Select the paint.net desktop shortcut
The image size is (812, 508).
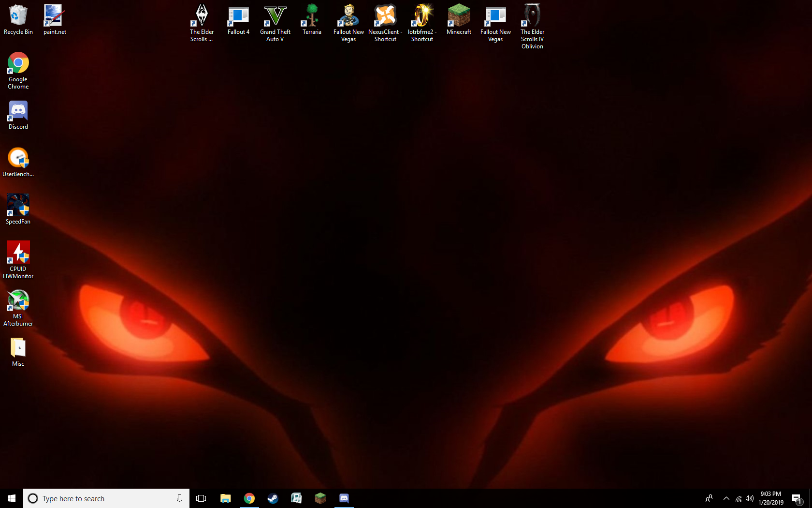pyautogui.click(x=55, y=19)
